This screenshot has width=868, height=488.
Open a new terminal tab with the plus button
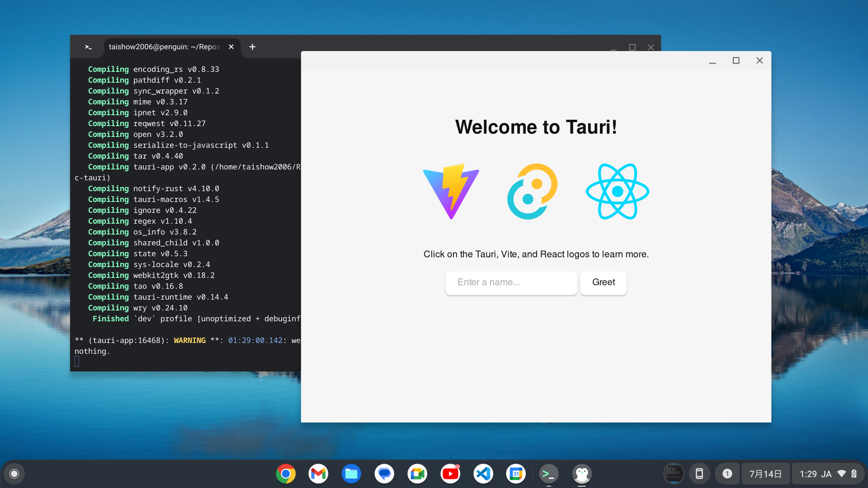coord(252,47)
